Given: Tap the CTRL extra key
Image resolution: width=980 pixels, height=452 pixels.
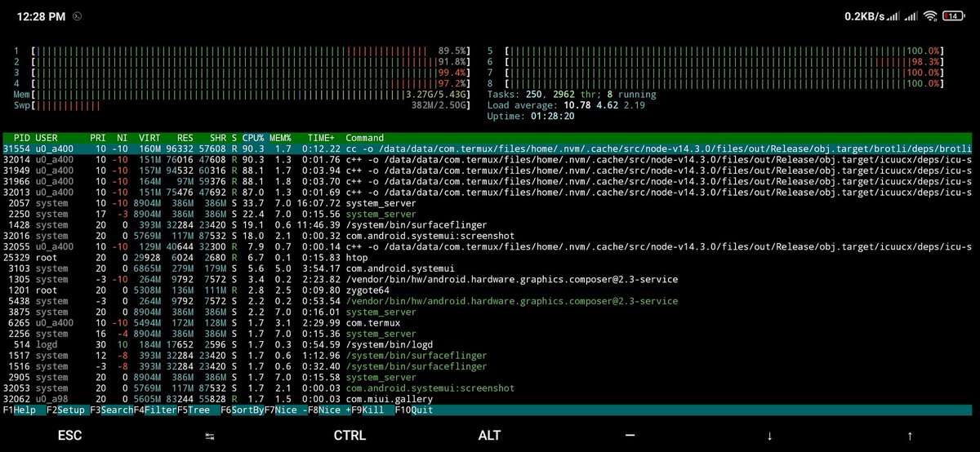Looking at the screenshot, I should [x=350, y=436].
